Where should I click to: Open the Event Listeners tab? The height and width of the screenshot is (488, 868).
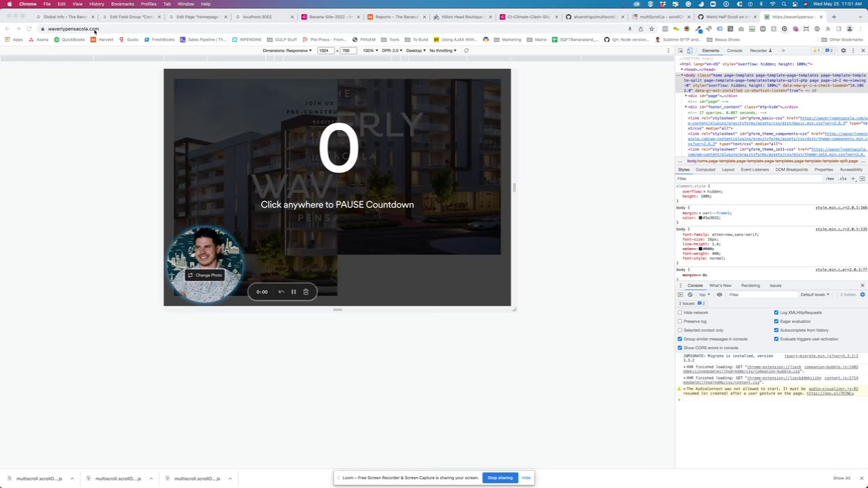coord(755,169)
